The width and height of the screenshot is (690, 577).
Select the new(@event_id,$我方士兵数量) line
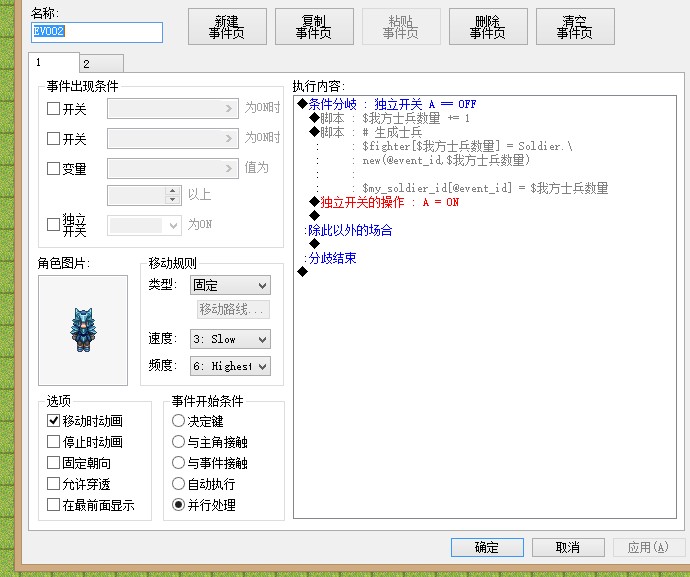point(446,160)
